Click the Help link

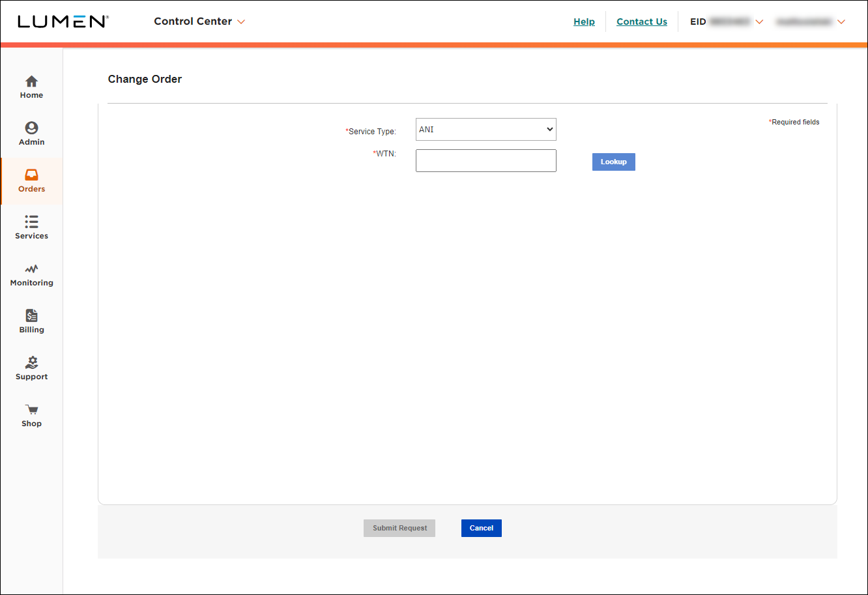pyautogui.click(x=584, y=22)
